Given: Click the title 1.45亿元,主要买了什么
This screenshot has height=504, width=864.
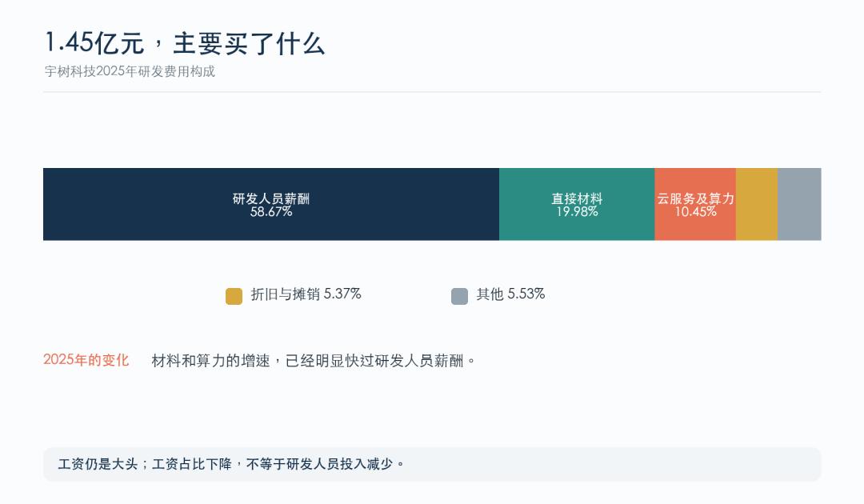Looking at the screenshot, I should [x=185, y=43].
